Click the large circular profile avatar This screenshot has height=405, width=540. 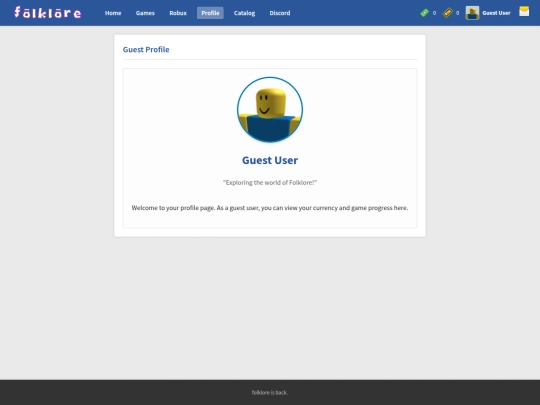click(270, 110)
